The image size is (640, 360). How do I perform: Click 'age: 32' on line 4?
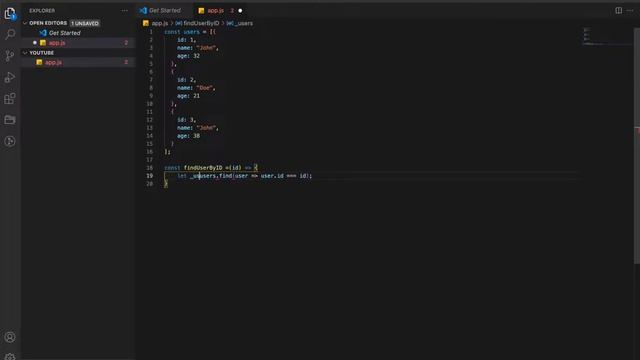click(x=188, y=56)
